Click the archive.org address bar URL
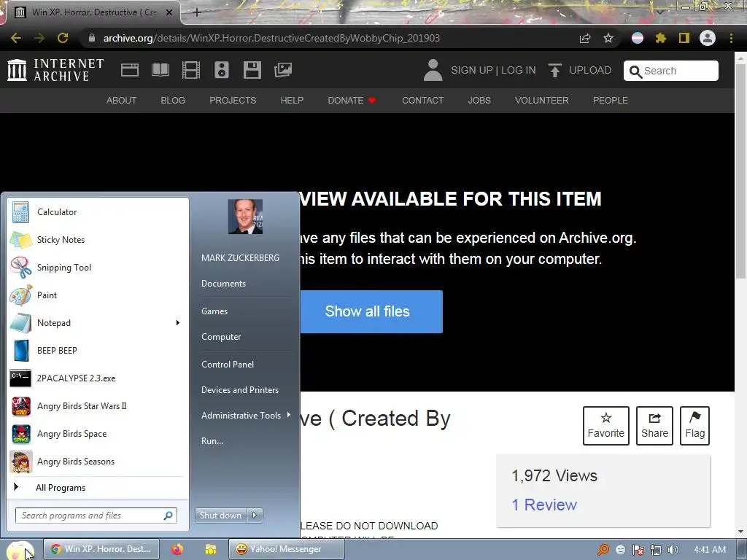 tap(271, 38)
